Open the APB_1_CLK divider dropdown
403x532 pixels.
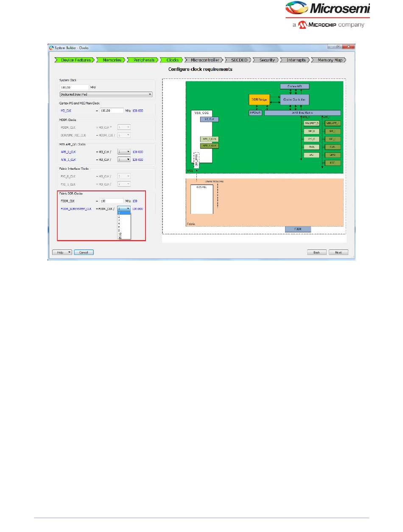pos(124,160)
